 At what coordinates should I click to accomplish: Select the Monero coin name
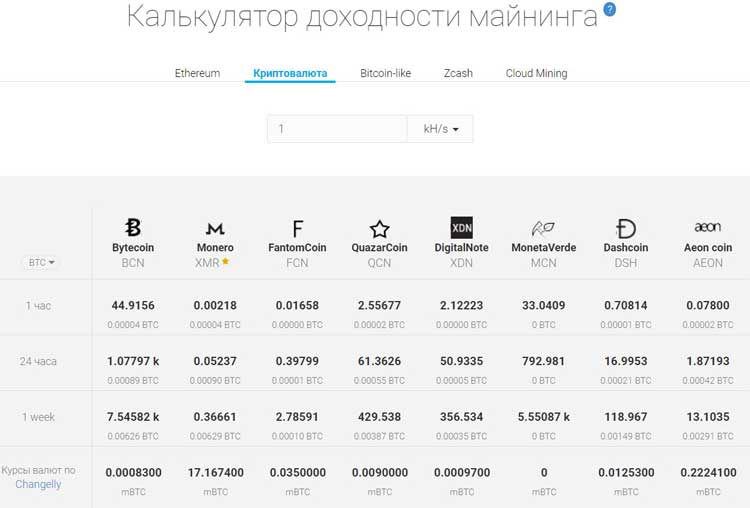pyautogui.click(x=215, y=247)
